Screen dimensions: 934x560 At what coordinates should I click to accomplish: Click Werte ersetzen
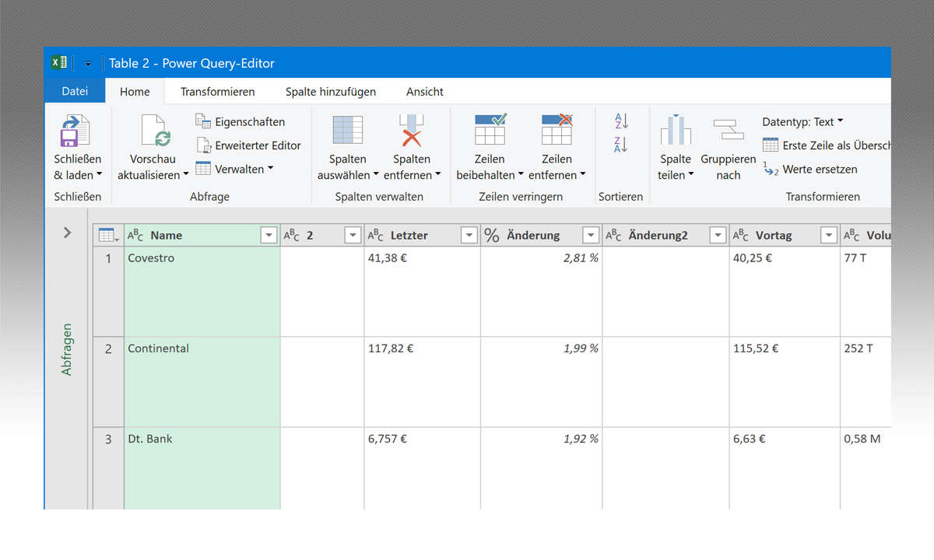point(810,169)
